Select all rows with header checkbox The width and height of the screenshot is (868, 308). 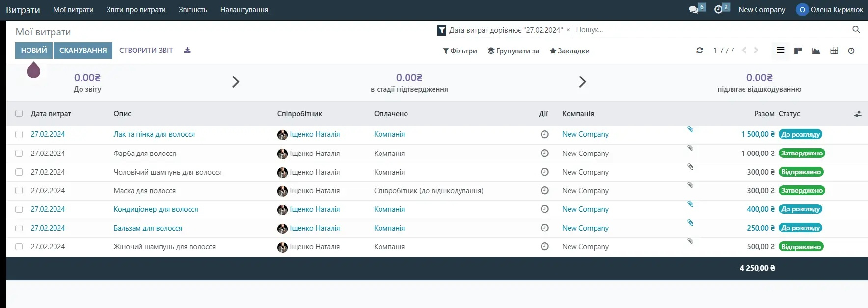[19, 114]
